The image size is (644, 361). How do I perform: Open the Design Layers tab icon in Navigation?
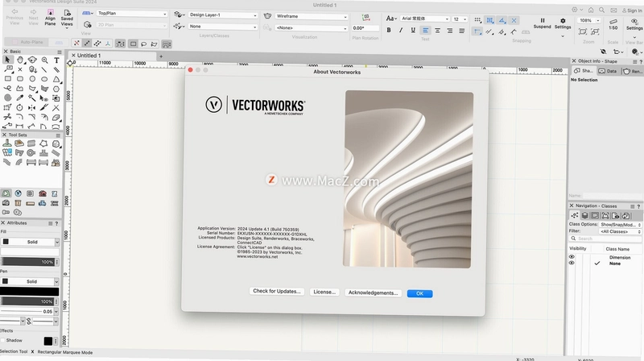(585, 215)
